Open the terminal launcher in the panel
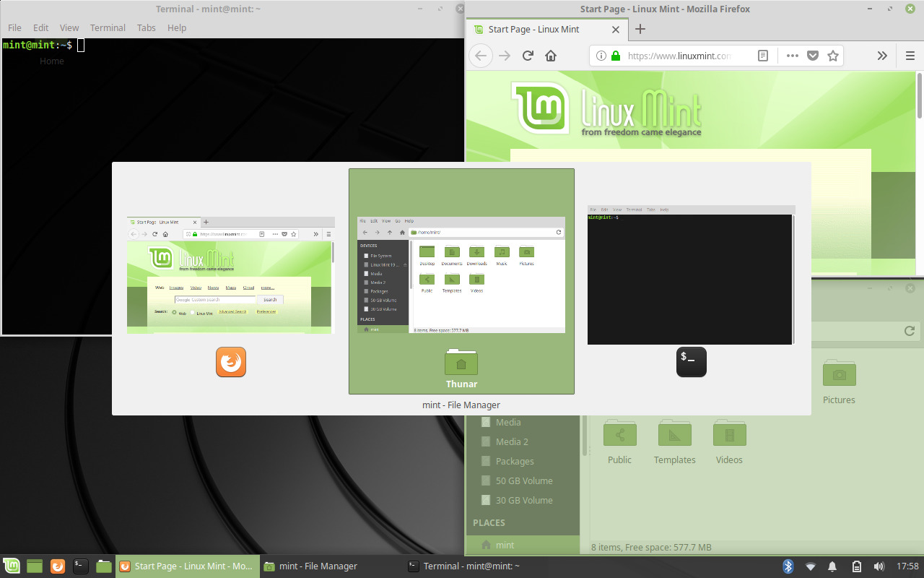This screenshot has width=924, height=578. coord(79,566)
